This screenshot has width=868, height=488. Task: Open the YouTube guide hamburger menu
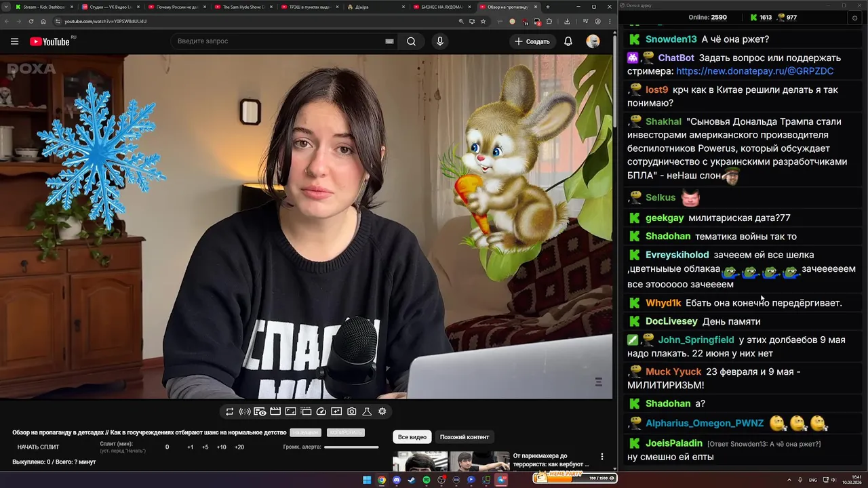tap(14, 41)
